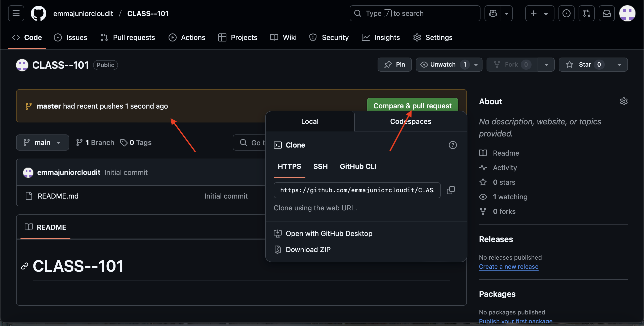Open the repository Settings tab

point(433,37)
